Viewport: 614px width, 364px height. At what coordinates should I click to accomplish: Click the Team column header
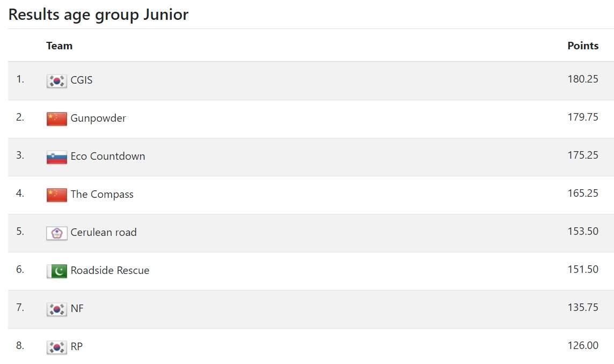tap(59, 46)
